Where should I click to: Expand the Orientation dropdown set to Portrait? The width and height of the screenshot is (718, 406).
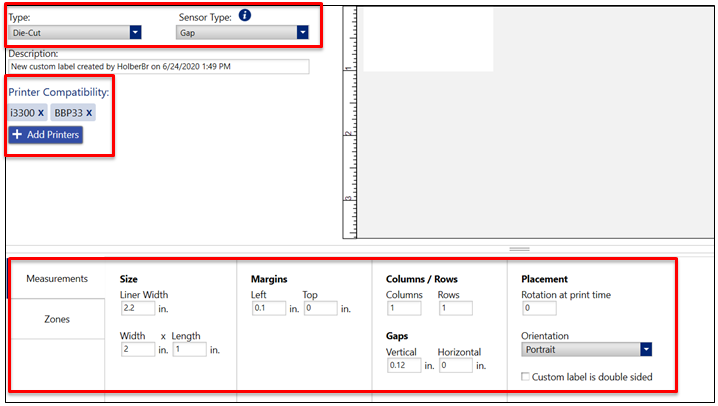pyautogui.click(x=586, y=350)
